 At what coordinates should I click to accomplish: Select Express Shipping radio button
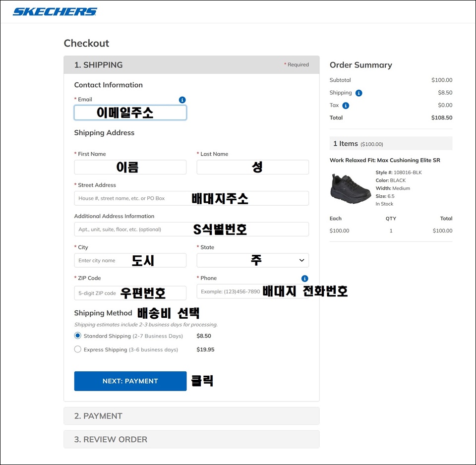click(x=78, y=349)
